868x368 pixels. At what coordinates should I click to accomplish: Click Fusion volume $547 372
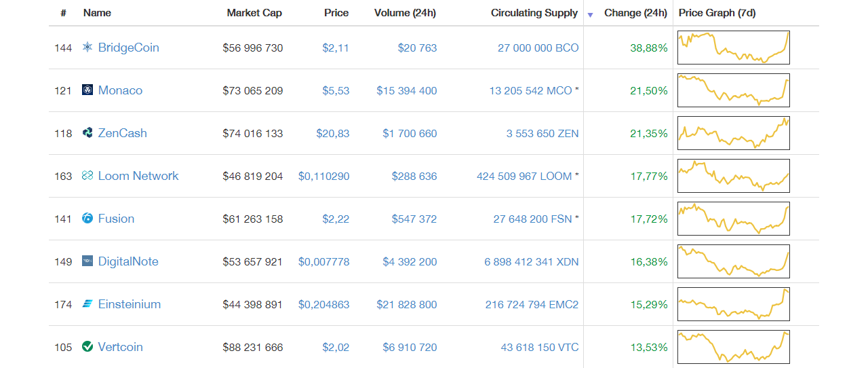[x=414, y=219]
